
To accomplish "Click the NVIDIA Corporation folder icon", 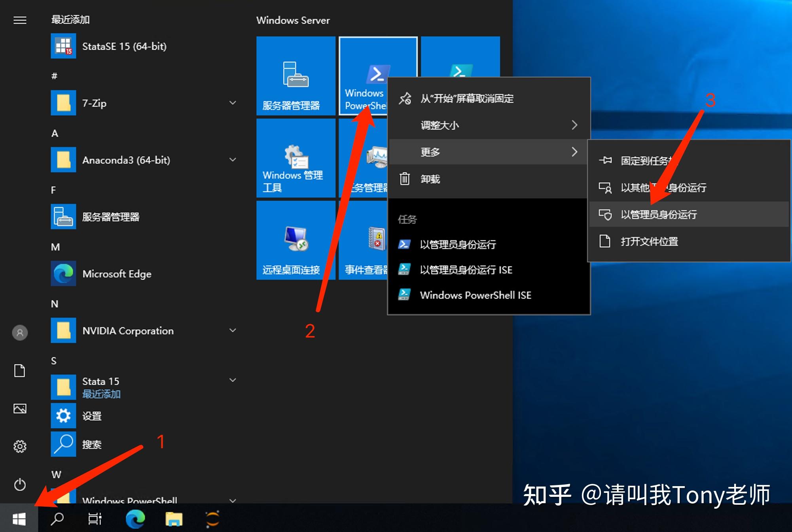I will (x=63, y=331).
